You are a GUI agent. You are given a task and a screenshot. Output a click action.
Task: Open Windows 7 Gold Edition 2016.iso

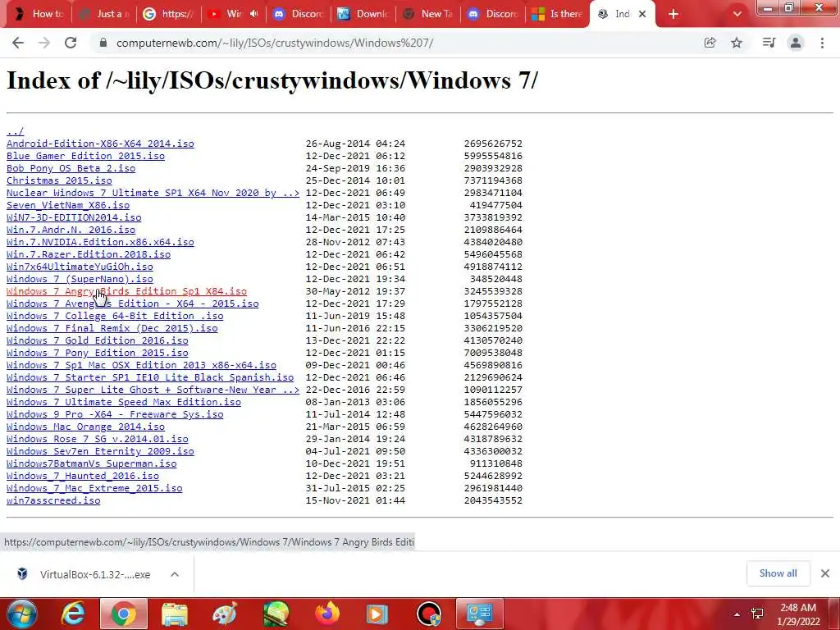point(98,340)
